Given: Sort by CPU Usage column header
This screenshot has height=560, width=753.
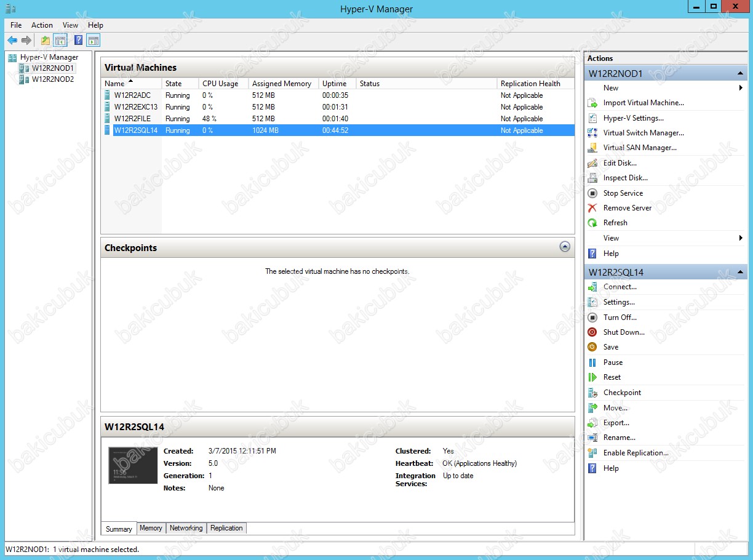Looking at the screenshot, I should [224, 84].
